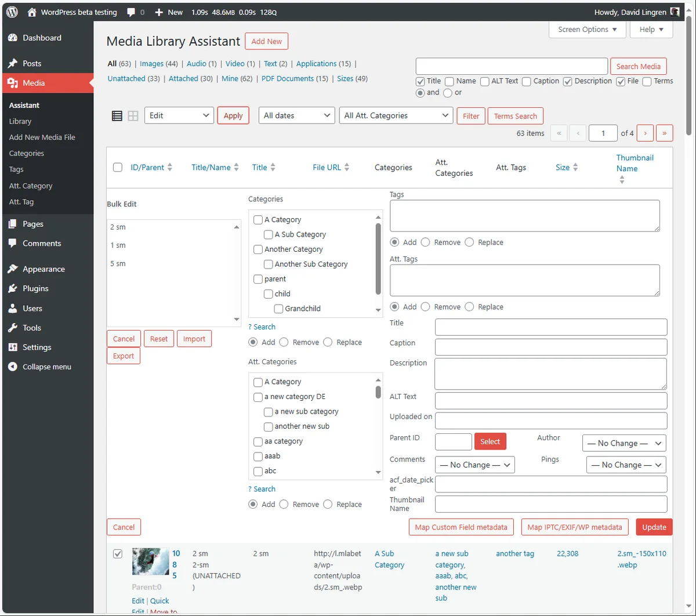Open the Comments 'No Change' dropdown
The width and height of the screenshot is (696, 616).
click(475, 465)
